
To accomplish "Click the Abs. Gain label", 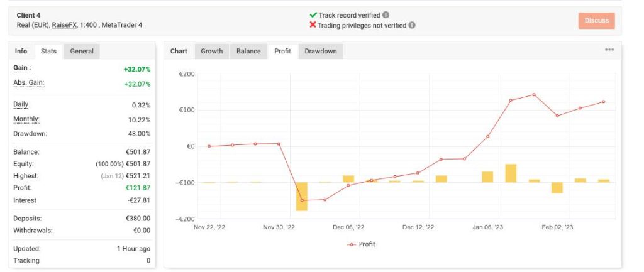I will point(29,82).
